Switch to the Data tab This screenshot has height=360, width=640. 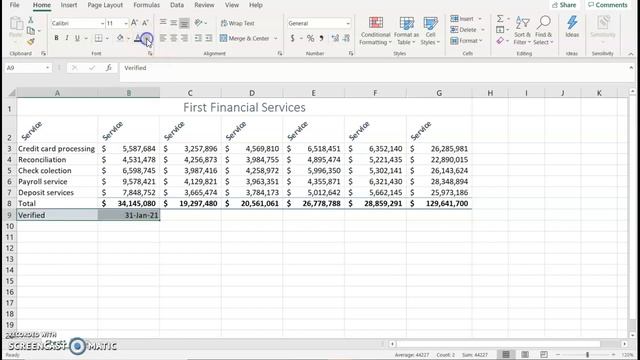177,5
